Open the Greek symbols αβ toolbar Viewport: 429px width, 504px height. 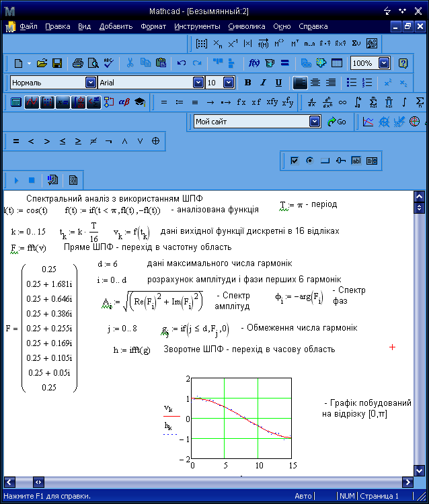click(124, 102)
